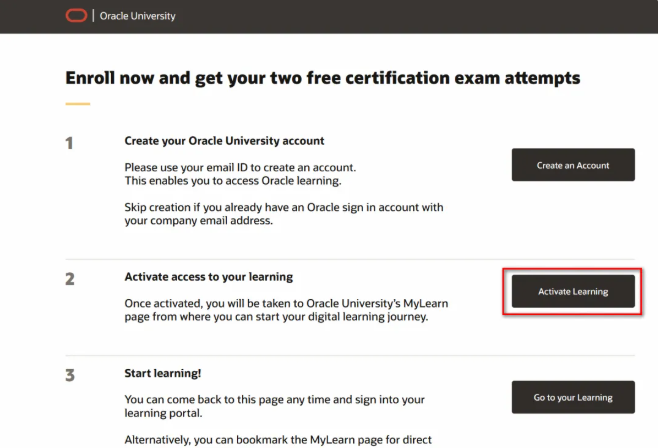The height and width of the screenshot is (448, 659).
Task: Click the step number 1 marker
Action: (x=69, y=143)
